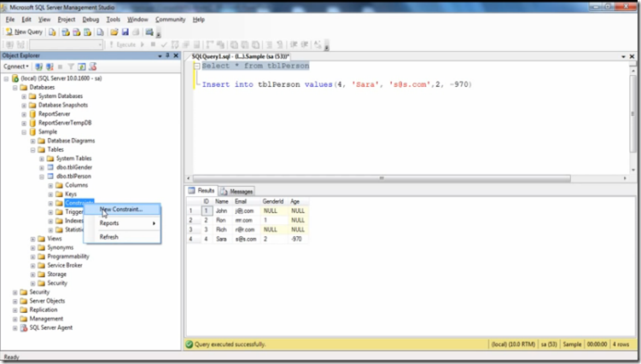Open the Reports submenu in context menu
The width and height of the screenshot is (641, 364).
(x=122, y=223)
